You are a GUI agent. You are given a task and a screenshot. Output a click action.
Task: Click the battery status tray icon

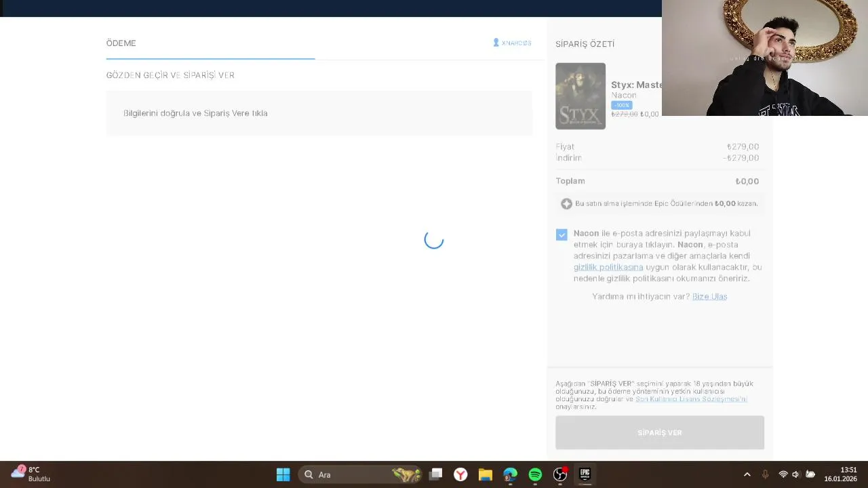pyautogui.click(x=810, y=474)
